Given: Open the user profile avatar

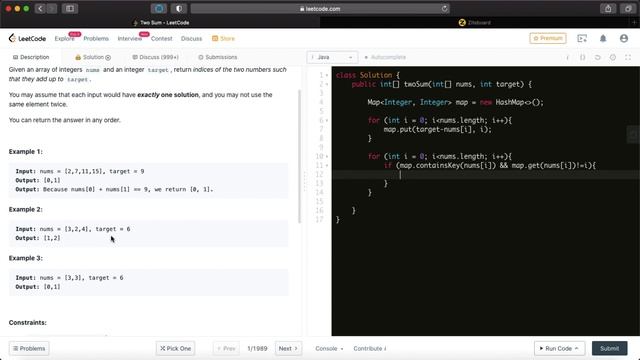Looking at the screenshot, I should point(624,38).
